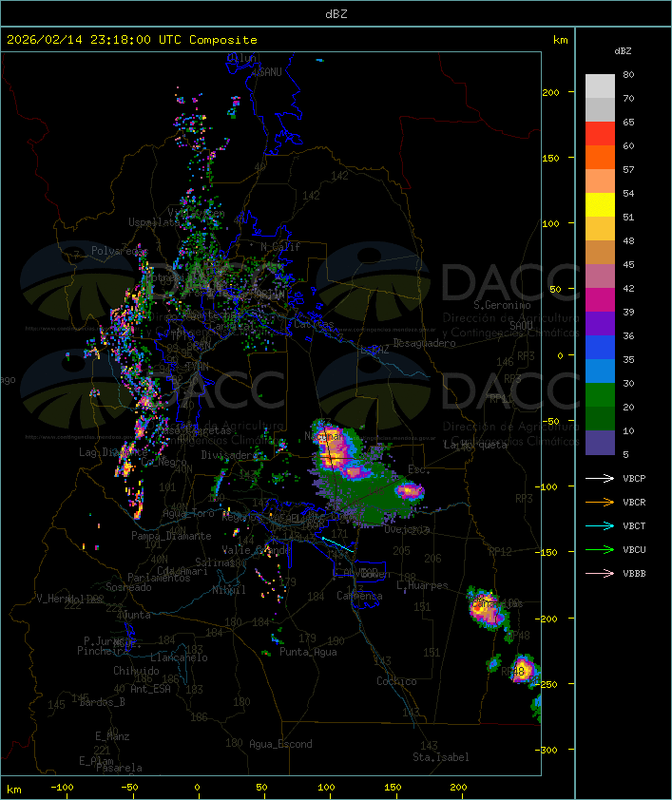The height and width of the screenshot is (800, 672).
Task: Pick the light gray swatch between 80 and 70
Action: click(x=600, y=86)
